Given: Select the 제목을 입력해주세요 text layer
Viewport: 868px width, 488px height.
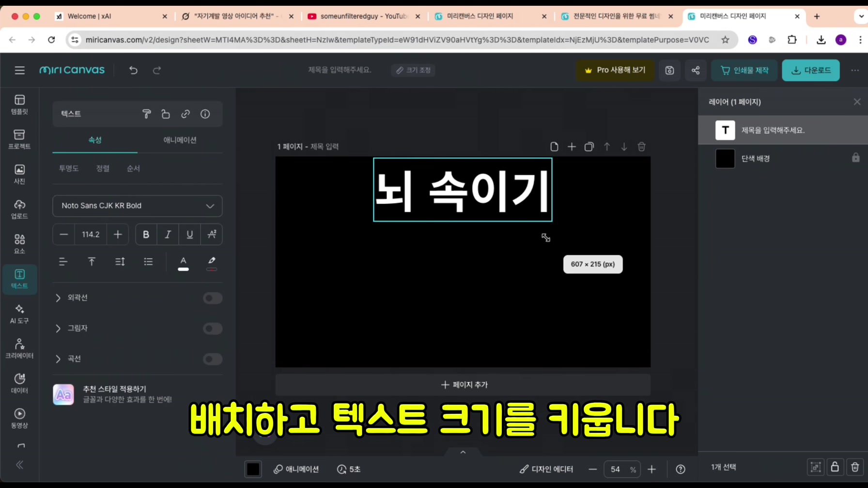Looking at the screenshot, I should point(783,130).
